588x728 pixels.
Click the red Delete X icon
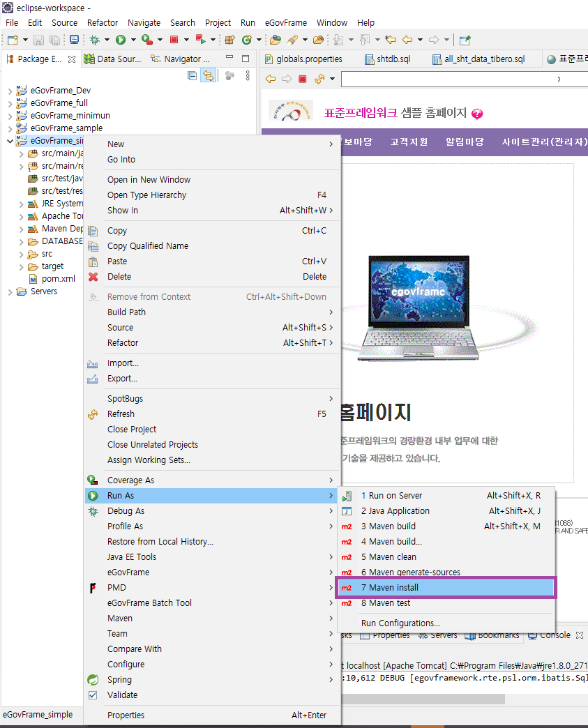pyautogui.click(x=93, y=277)
